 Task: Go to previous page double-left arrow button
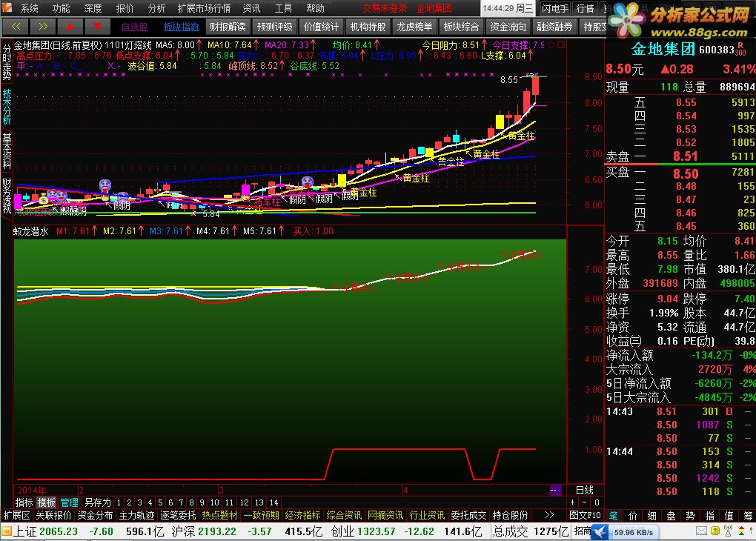(16, 27)
